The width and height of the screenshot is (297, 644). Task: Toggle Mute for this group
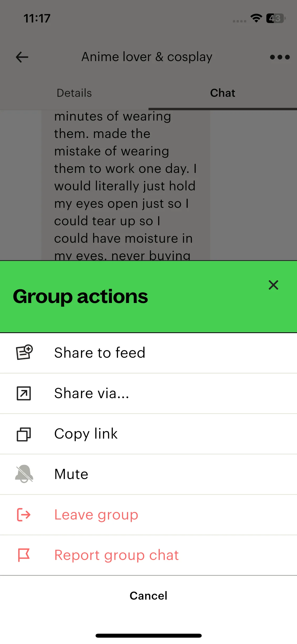pos(71,474)
